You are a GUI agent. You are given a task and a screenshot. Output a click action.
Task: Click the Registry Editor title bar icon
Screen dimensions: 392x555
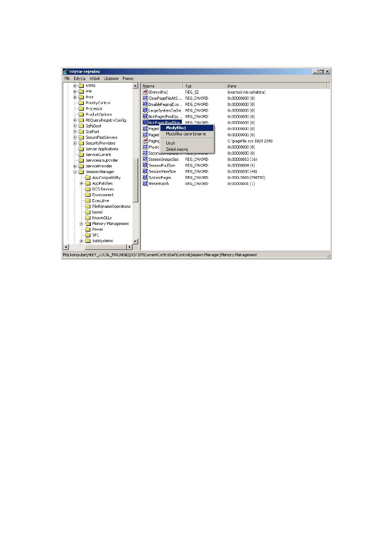tap(65, 71)
